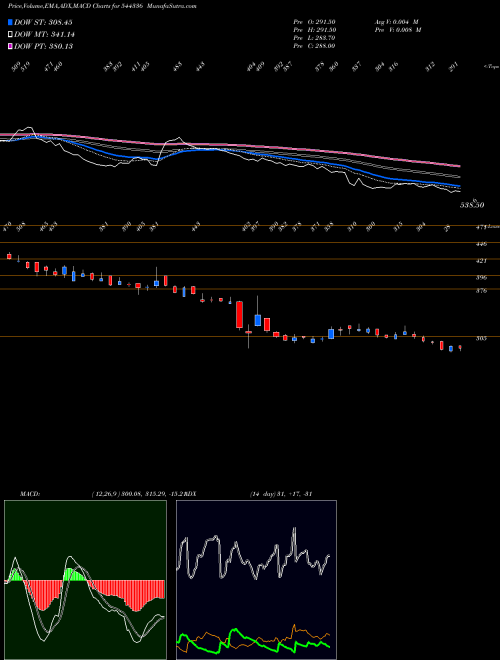
Task: Click the 376 price axis label
Action: (x=482, y=290)
